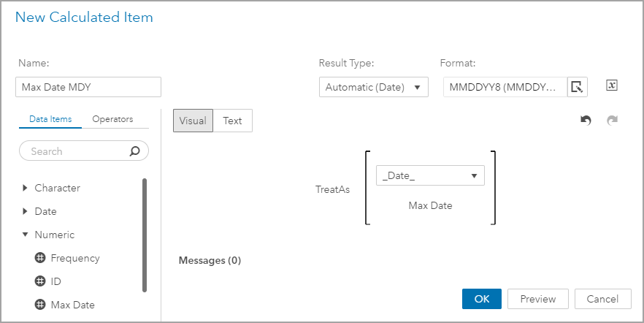Click the Name input field

[88, 87]
